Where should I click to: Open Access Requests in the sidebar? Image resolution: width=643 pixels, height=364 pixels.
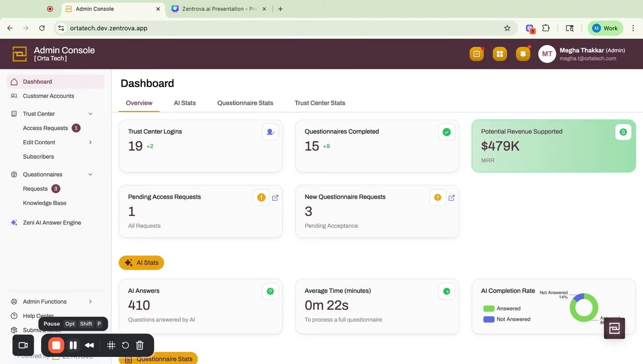(45, 128)
